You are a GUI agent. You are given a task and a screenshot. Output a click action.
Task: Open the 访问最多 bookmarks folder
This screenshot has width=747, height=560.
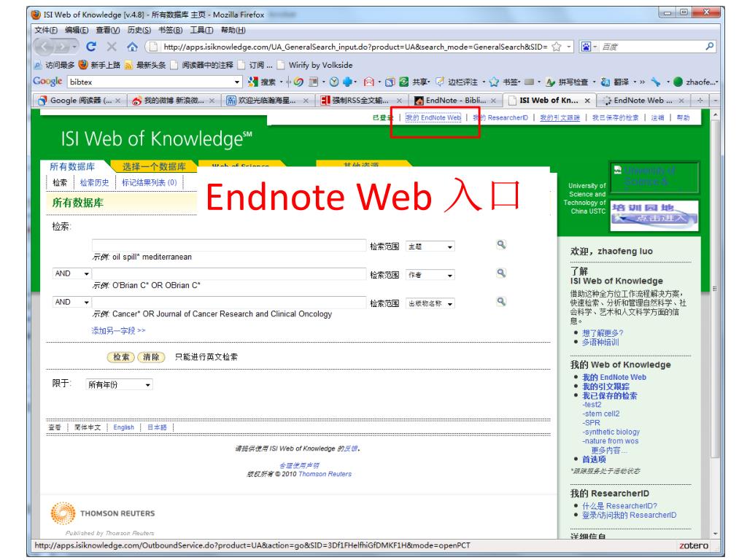54,65
